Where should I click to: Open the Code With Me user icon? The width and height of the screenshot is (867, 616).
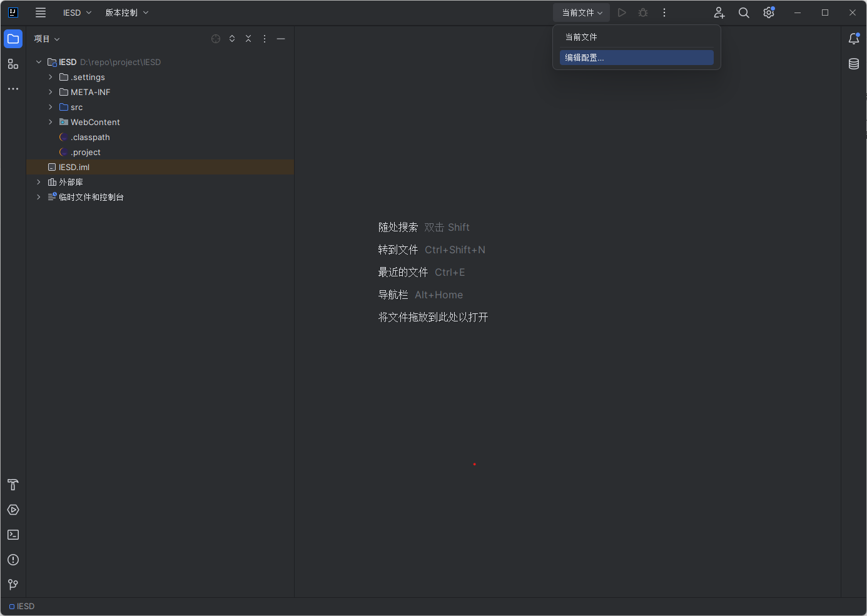tap(719, 13)
